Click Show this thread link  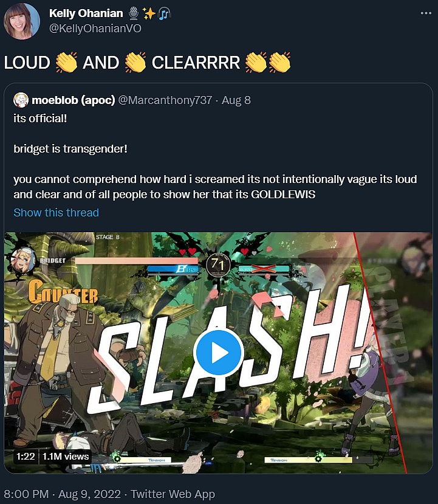tap(56, 212)
